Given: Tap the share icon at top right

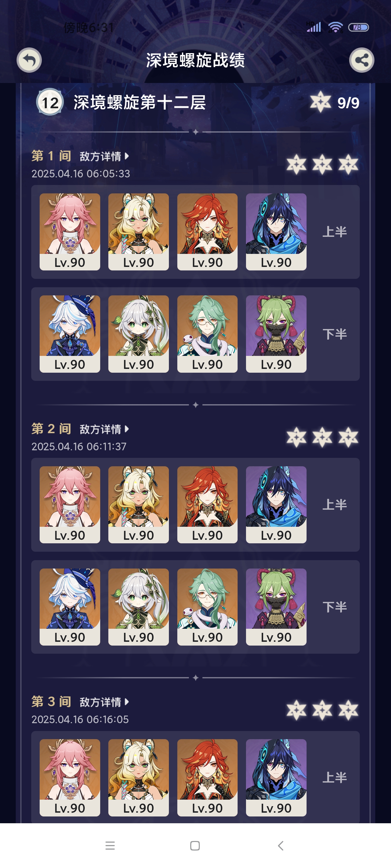Looking at the screenshot, I should pyautogui.click(x=362, y=60).
